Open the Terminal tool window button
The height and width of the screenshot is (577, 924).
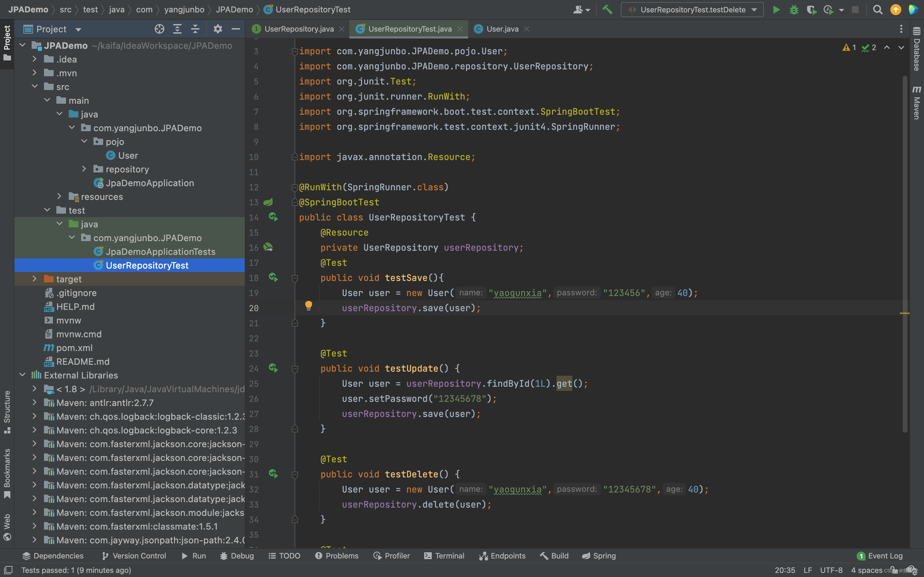tap(444, 556)
